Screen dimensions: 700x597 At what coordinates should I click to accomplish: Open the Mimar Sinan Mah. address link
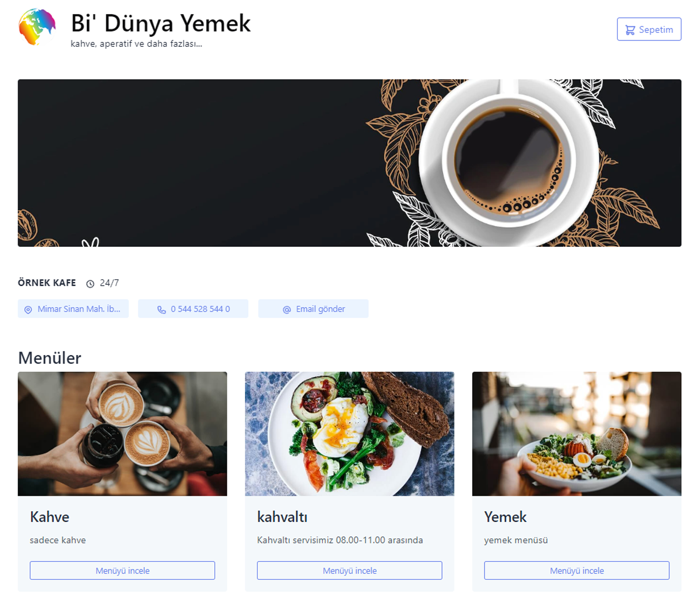click(73, 309)
